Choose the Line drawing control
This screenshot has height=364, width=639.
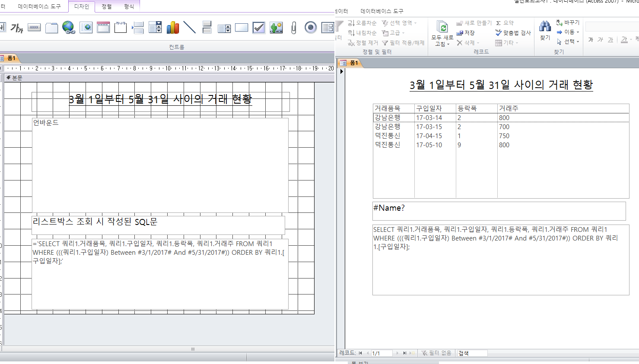point(190,28)
